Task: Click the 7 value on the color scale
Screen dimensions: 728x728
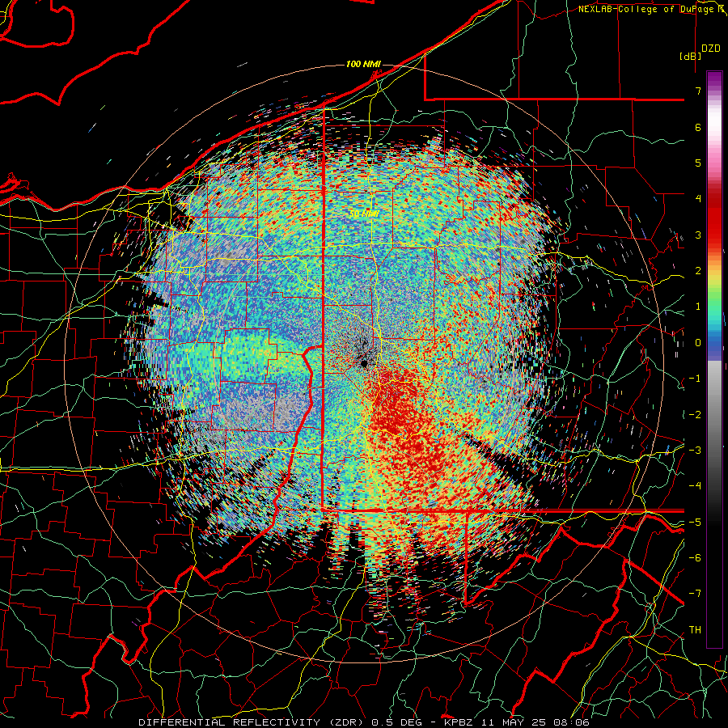Action: point(698,91)
